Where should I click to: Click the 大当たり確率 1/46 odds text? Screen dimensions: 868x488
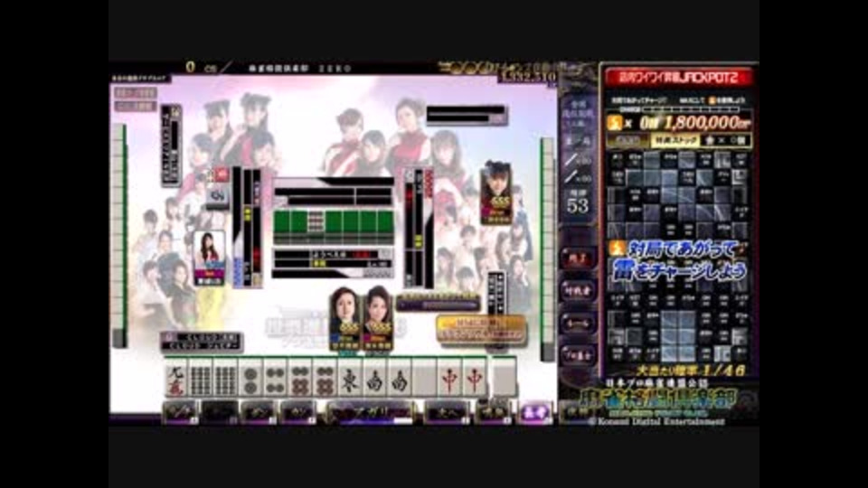692,371
